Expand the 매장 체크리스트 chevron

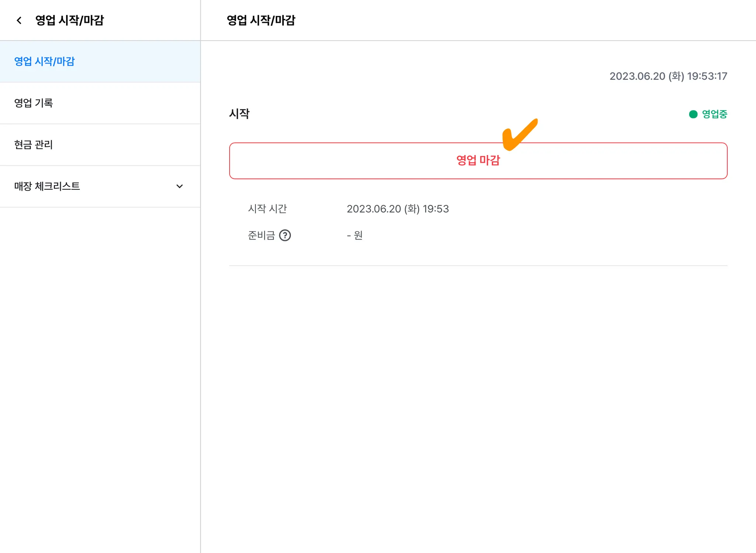pyautogui.click(x=180, y=186)
